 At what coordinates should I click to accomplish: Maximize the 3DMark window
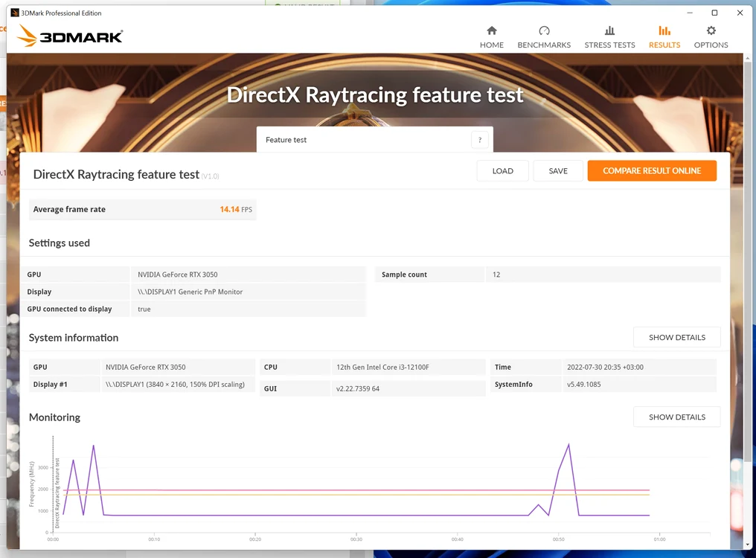point(714,13)
